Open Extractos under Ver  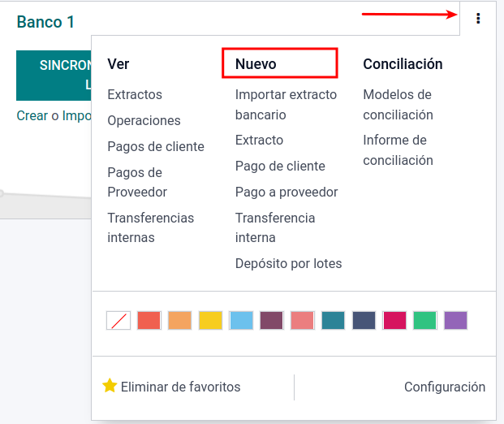[x=135, y=94]
